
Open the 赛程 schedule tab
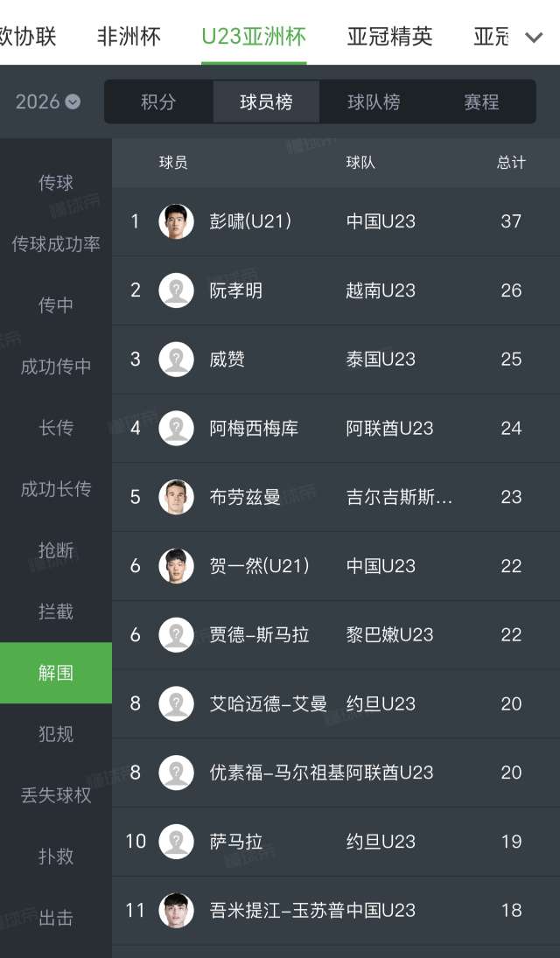(x=481, y=102)
